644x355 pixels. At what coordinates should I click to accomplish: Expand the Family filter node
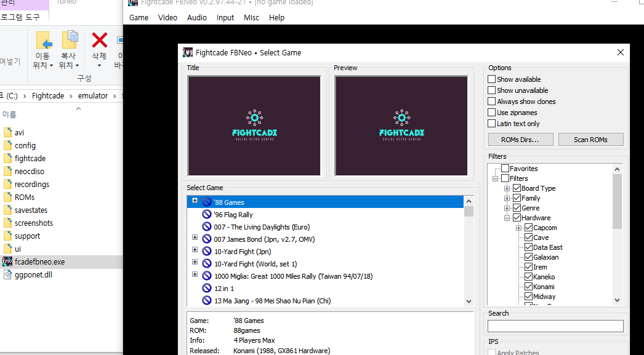tap(507, 198)
